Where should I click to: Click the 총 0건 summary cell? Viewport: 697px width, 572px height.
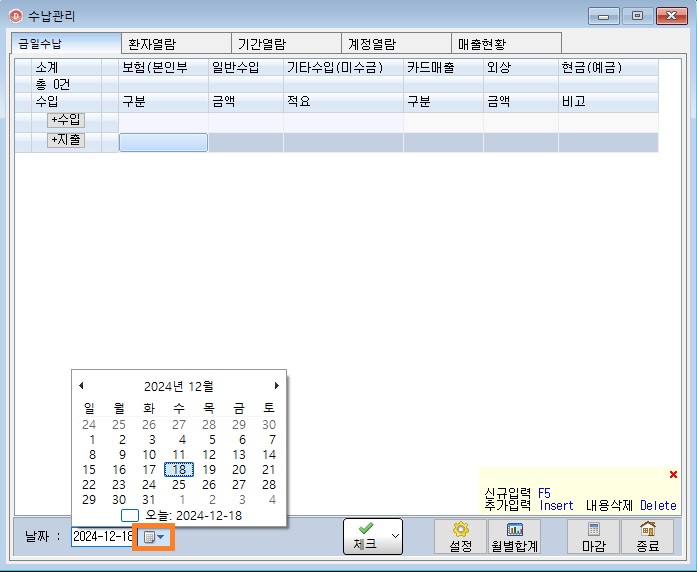[x=66, y=84]
